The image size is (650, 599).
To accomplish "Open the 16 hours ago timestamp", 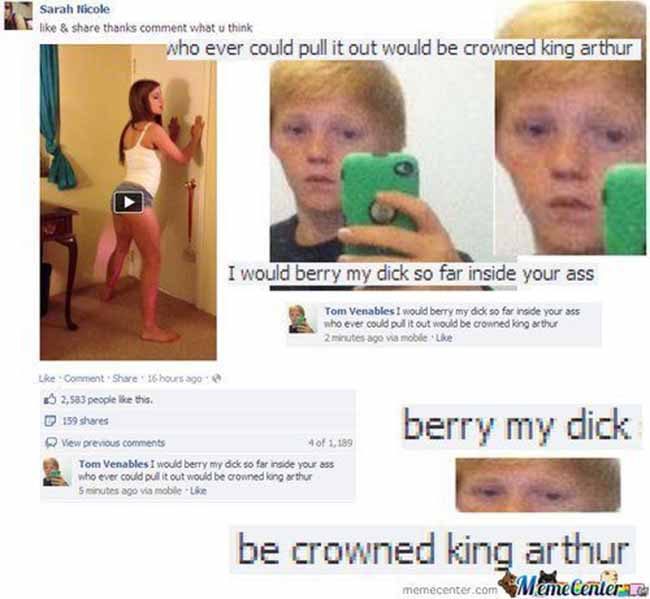I will [x=175, y=379].
